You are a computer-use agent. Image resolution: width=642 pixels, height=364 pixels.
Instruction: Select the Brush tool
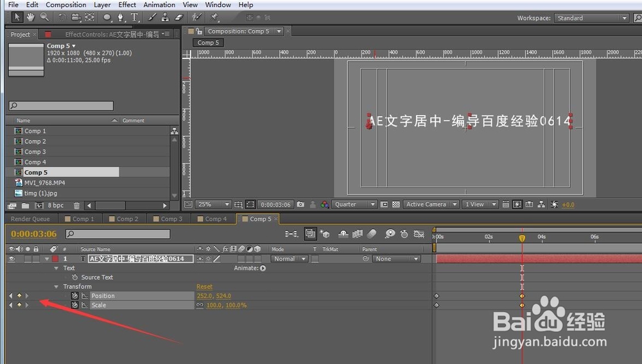(x=152, y=17)
